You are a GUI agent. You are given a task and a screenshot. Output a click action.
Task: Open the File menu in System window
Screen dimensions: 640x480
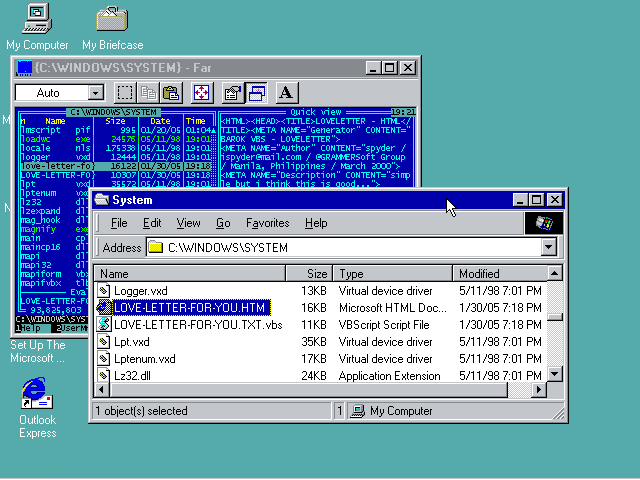point(119,223)
